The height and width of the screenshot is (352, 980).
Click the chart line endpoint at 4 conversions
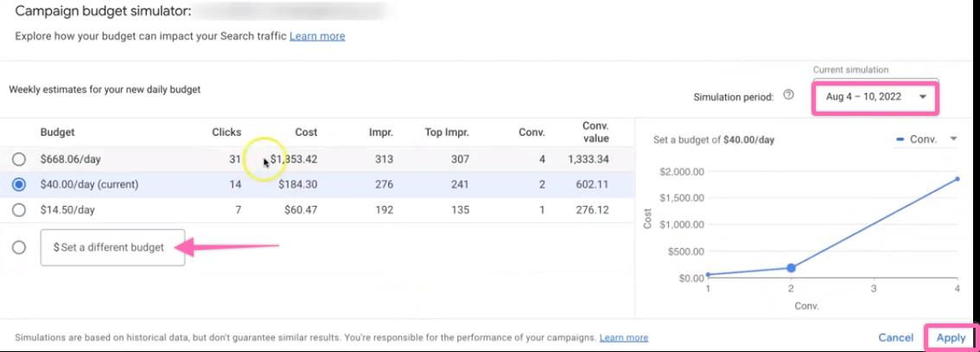[957, 179]
